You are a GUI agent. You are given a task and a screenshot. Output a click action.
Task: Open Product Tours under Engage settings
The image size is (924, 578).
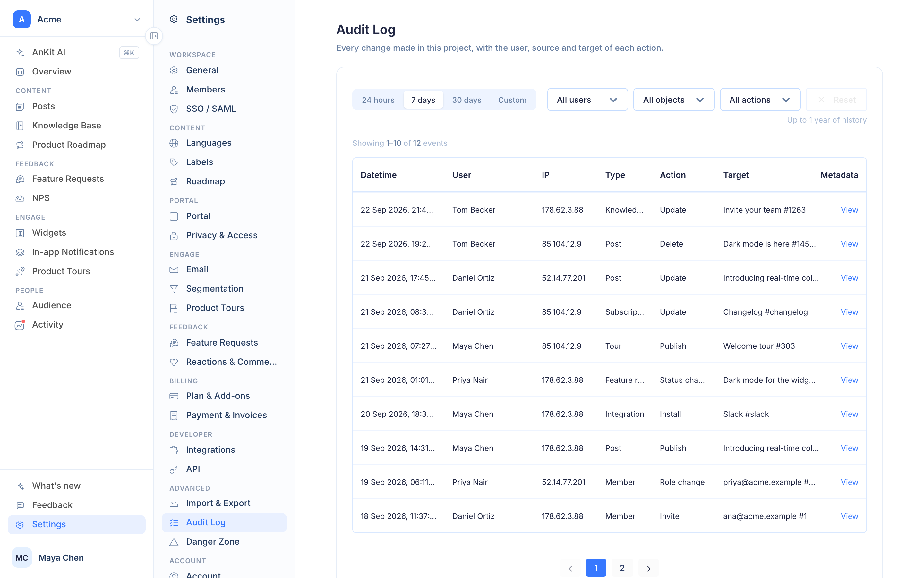(x=224, y=308)
